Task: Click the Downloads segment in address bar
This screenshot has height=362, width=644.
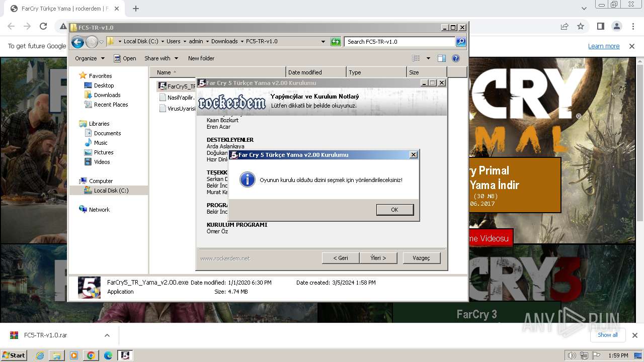Action: pos(224,42)
